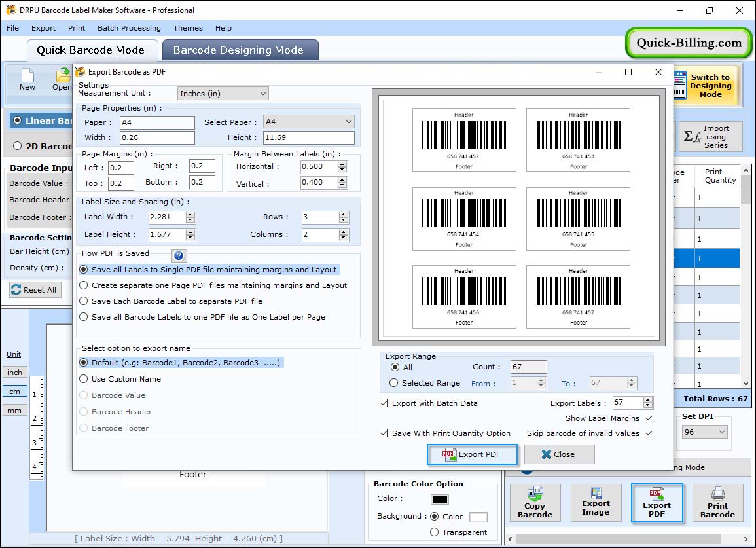This screenshot has width=756, height=548.
Task: Adjust the Label Width spinner
Action: click(190, 217)
